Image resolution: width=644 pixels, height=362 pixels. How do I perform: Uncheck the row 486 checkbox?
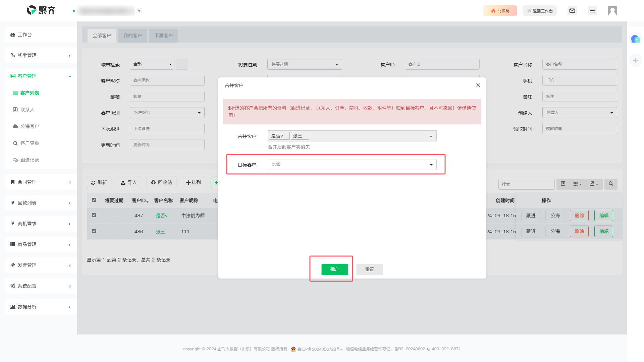tap(94, 231)
